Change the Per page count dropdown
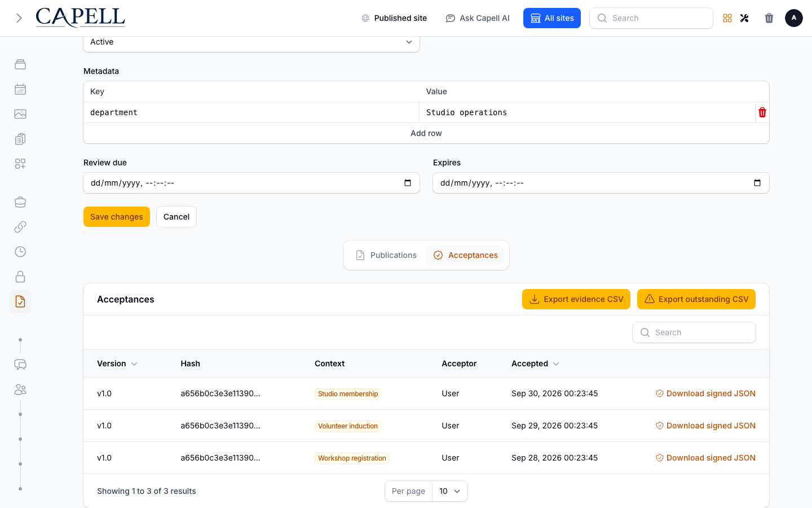This screenshot has height=508, width=812. pos(449,491)
